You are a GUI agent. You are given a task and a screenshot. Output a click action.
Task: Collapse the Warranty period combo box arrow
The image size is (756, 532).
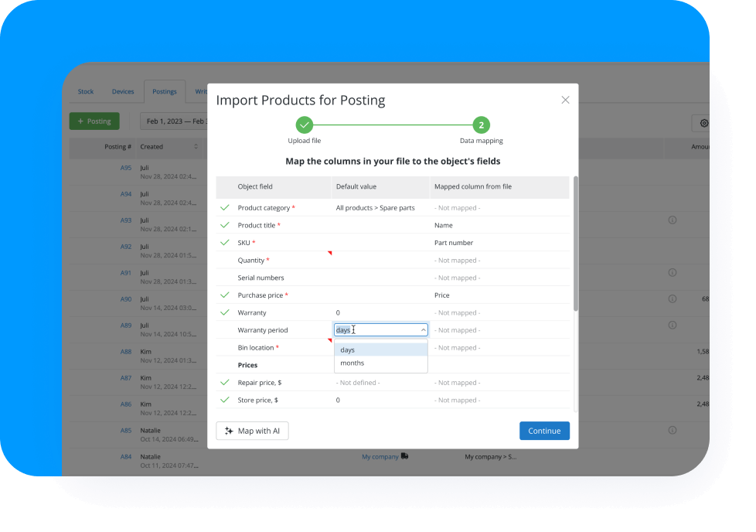(x=423, y=330)
